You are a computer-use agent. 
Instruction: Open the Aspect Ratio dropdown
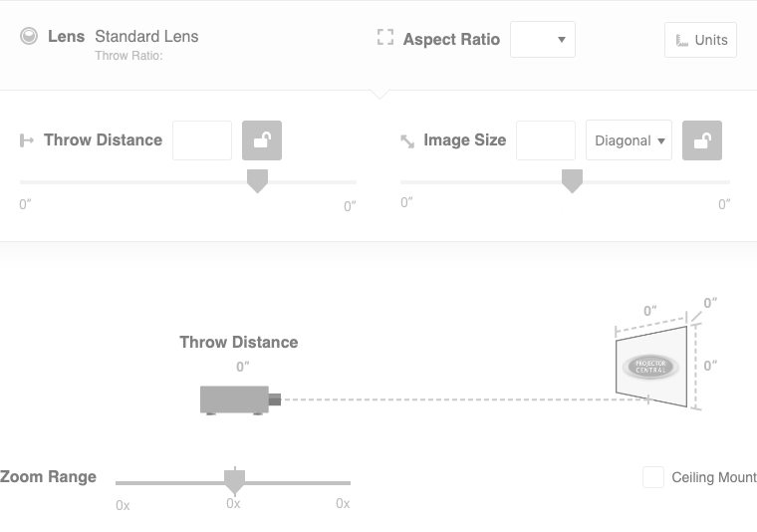tap(543, 40)
